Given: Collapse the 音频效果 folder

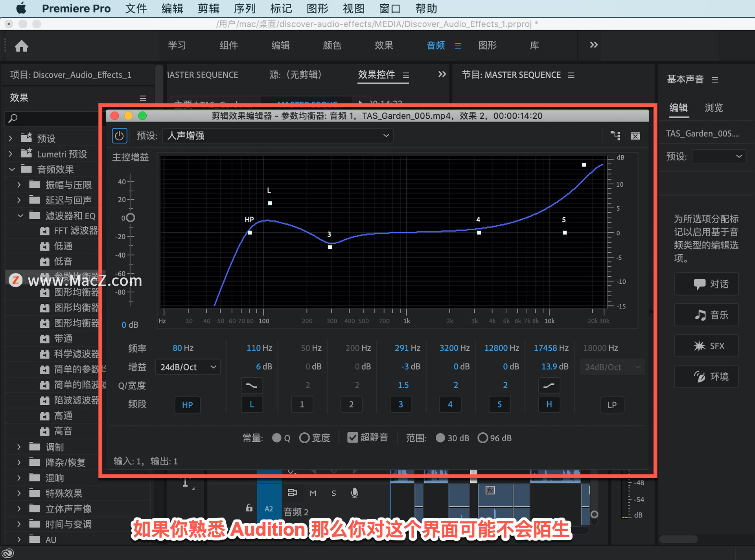Looking at the screenshot, I should (12, 169).
